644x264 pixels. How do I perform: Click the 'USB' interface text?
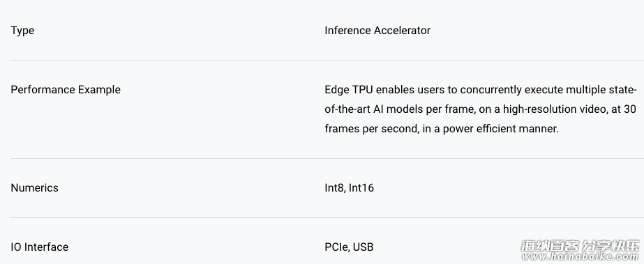364,247
